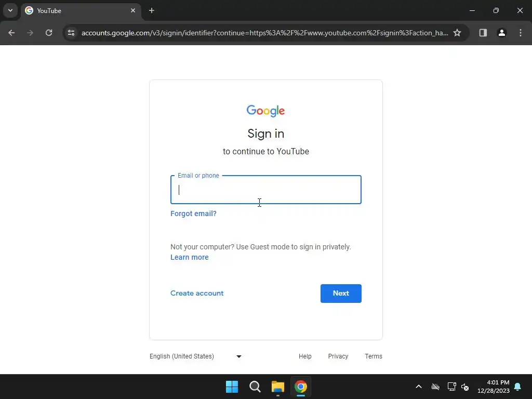
Task: Open File Explorer from the taskbar
Action: pos(278,387)
